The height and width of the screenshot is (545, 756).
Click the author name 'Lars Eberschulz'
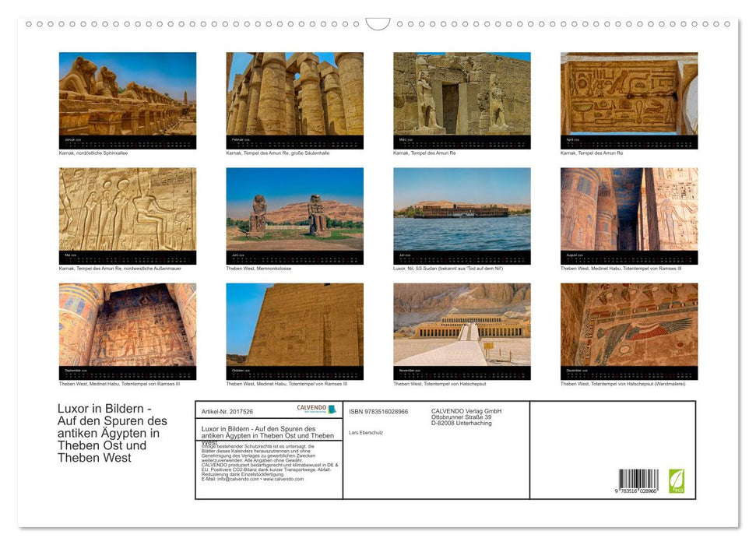(366, 433)
